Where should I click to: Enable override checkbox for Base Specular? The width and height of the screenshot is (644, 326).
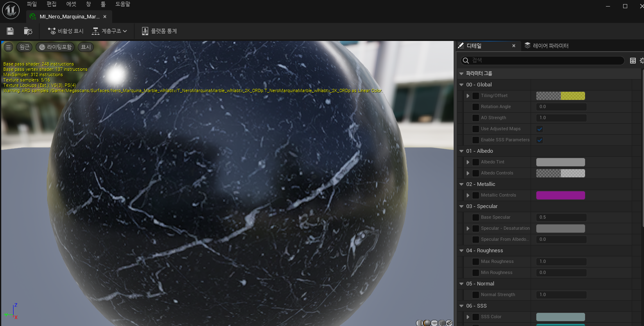[476, 217]
